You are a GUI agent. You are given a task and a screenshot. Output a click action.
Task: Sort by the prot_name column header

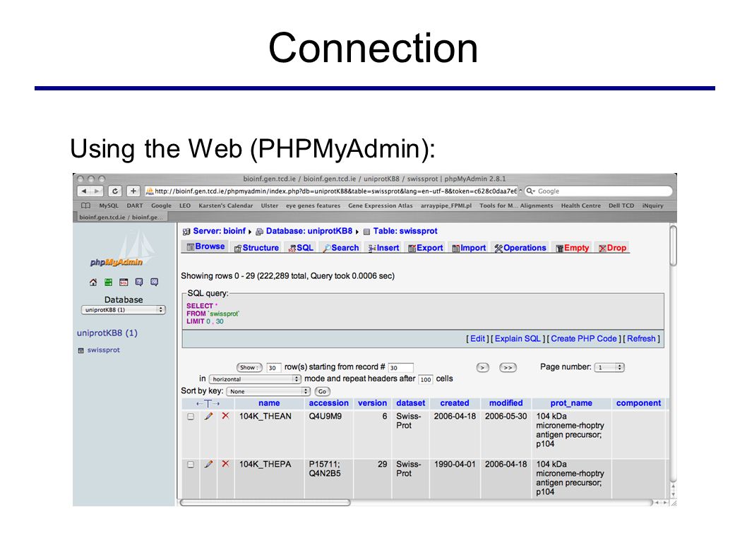(571, 403)
